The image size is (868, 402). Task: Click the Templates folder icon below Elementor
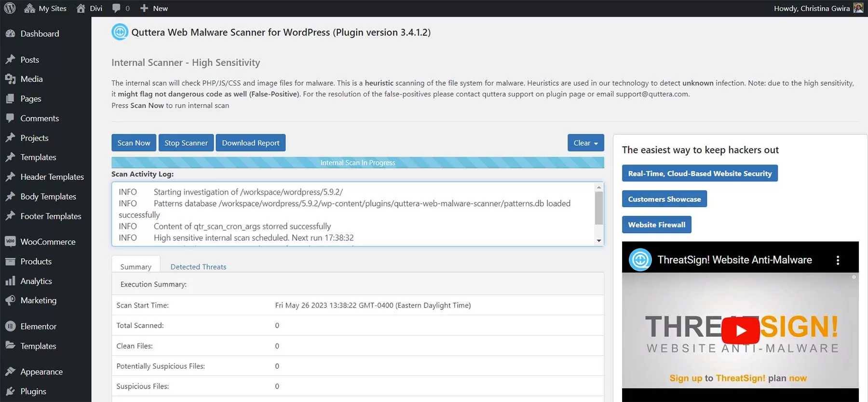10,346
